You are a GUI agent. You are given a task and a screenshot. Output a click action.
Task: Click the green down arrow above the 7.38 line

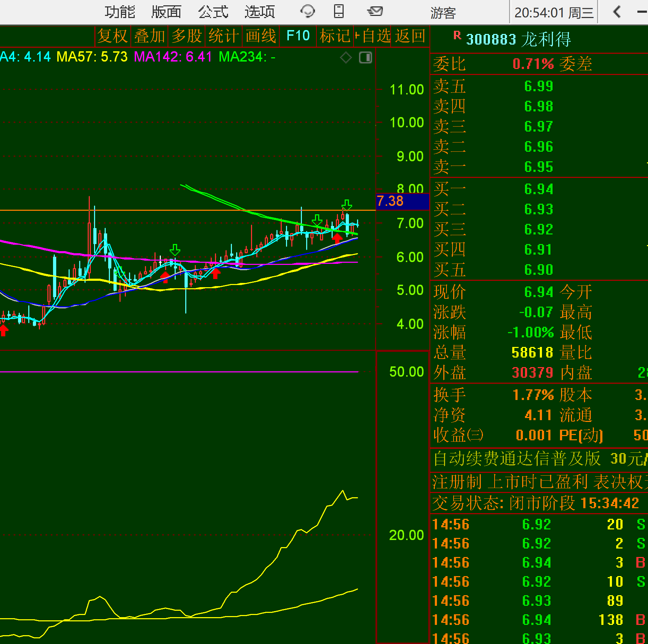point(347,204)
